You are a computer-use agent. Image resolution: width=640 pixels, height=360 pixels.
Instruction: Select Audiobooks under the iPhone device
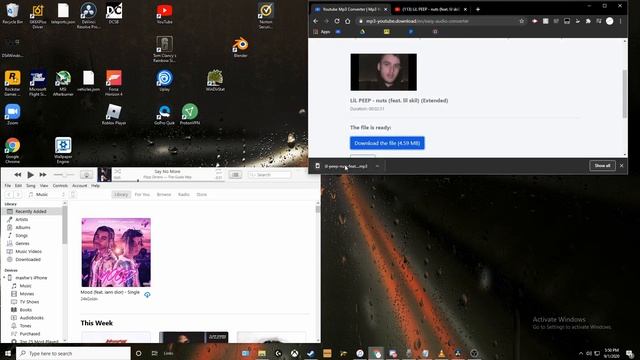[31, 318]
